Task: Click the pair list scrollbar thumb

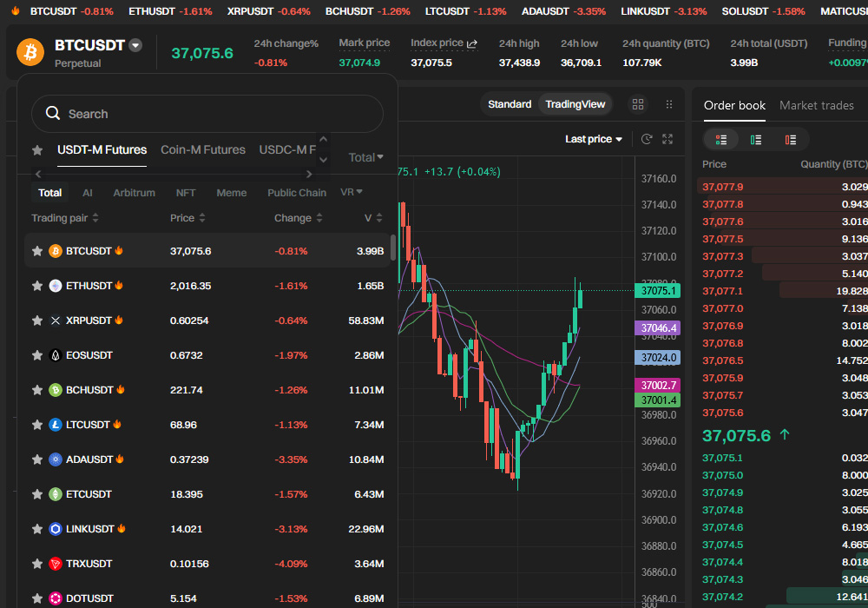Action: pos(393,248)
